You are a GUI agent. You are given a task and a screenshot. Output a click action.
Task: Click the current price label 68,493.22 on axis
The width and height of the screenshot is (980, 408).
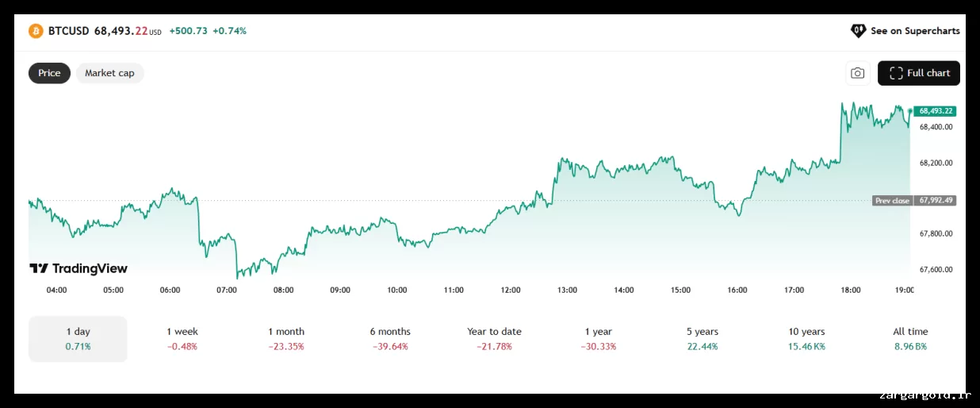[x=936, y=111]
